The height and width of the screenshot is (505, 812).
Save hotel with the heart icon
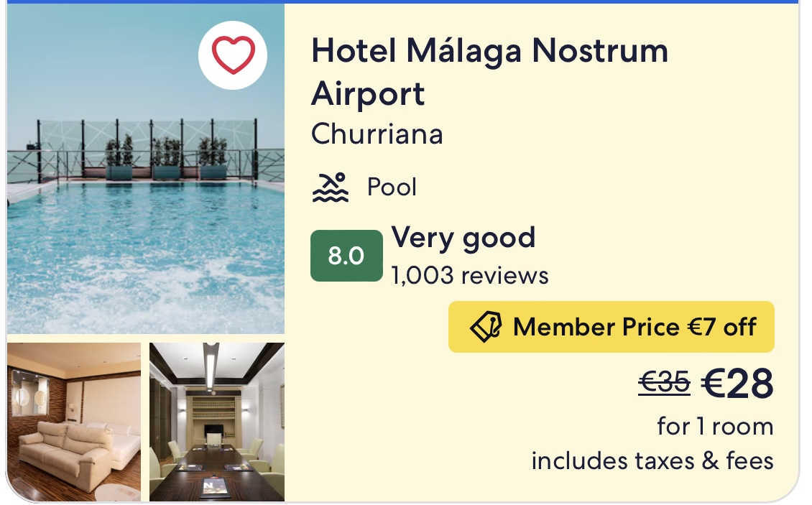tap(233, 55)
